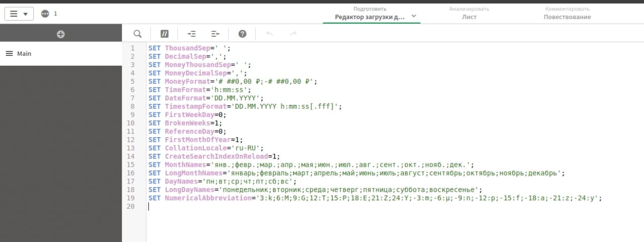Click the CreateSearchIndexOnReload=1 line

click(x=214, y=156)
